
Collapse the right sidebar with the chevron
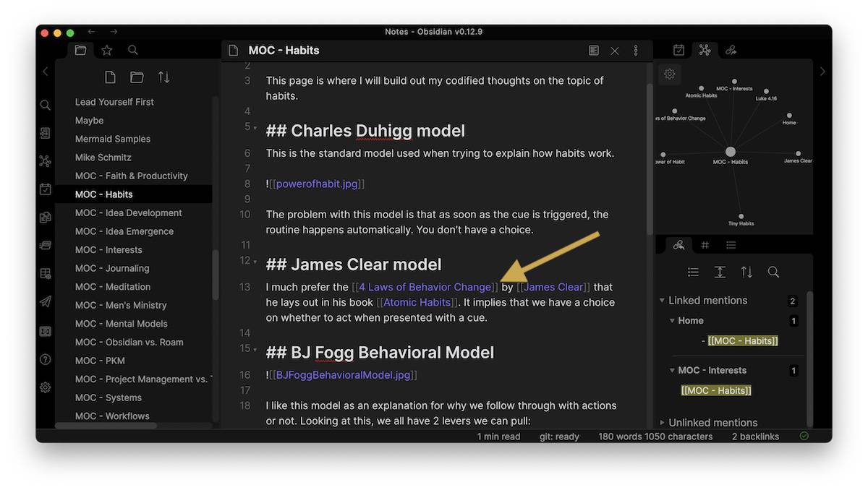[x=822, y=72]
